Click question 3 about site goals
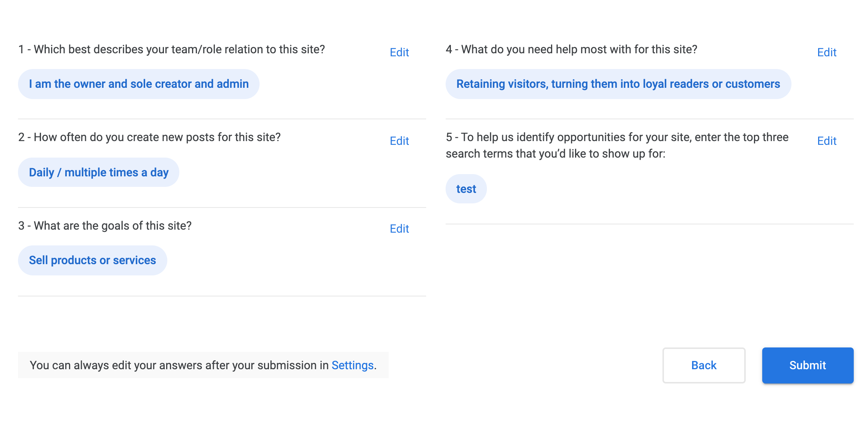The width and height of the screenshot is (868, 424). click(105, 226)
